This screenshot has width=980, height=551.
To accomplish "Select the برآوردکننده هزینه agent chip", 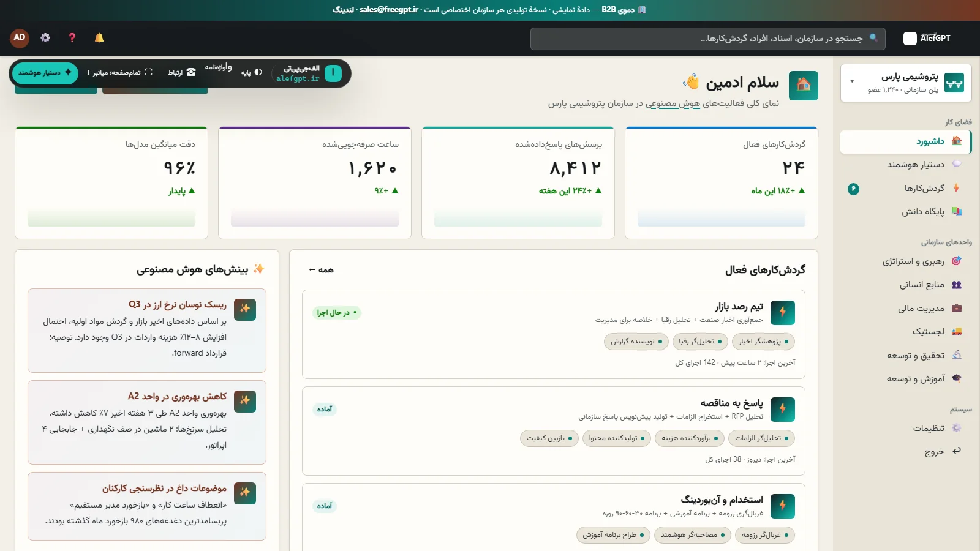I will coord(690,438).
